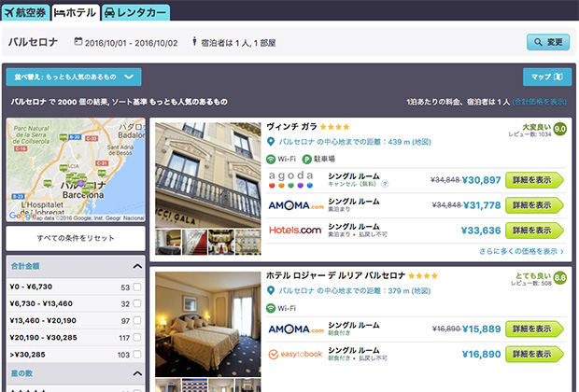This screenshot has height=392, width=579.
Task: Click the airplane icon on 航空券 tab
Action: [x=8, y=12]
